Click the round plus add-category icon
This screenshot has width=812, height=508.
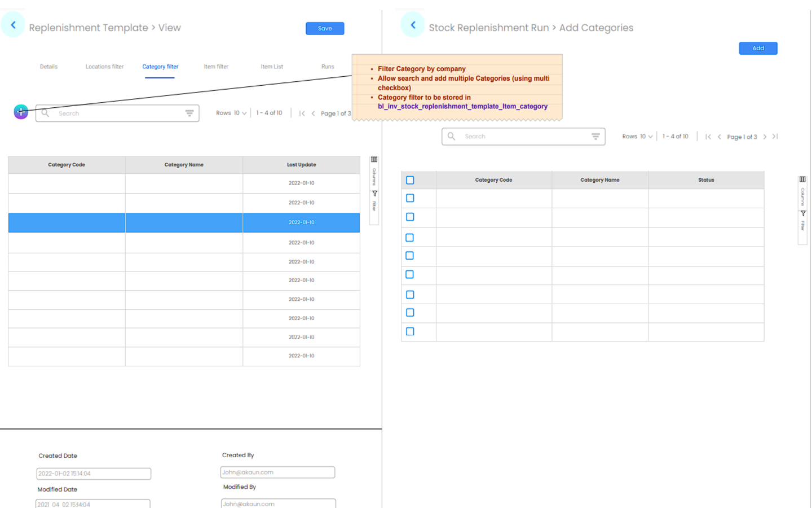(21, 112)
